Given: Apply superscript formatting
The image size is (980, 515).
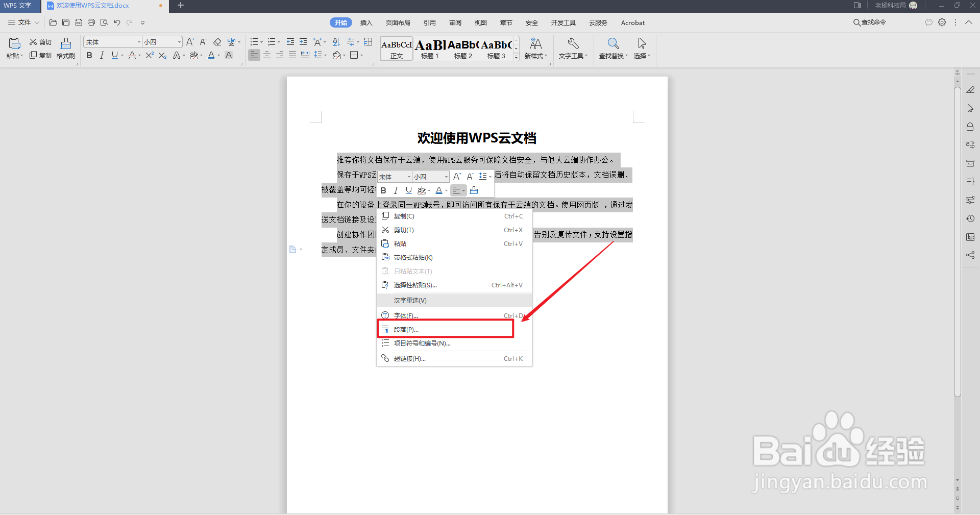Looking at the screenshot, I should coord(149,55).
